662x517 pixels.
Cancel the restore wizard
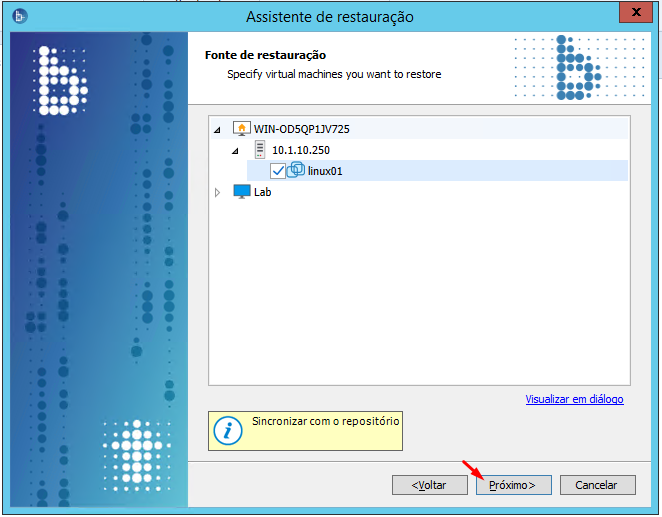(597, 485)
